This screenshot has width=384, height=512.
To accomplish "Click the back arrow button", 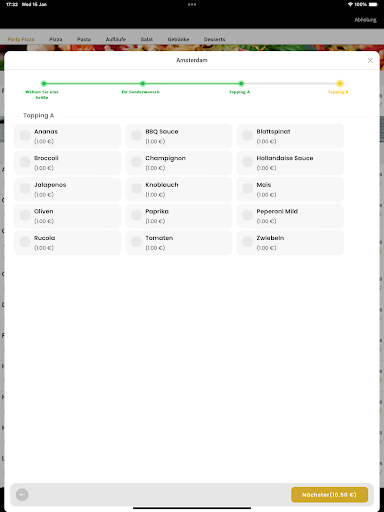I will (x=22, y=494).
